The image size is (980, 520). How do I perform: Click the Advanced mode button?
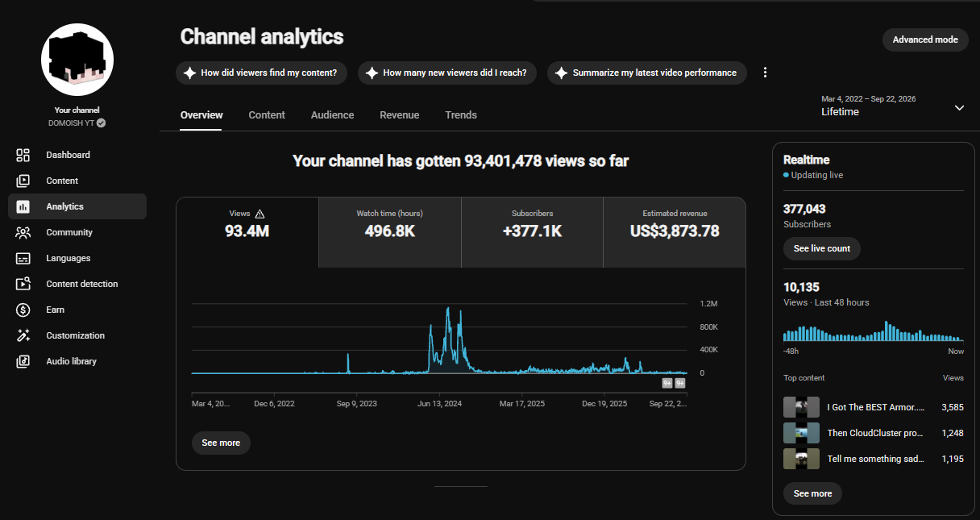coord(925,40)
